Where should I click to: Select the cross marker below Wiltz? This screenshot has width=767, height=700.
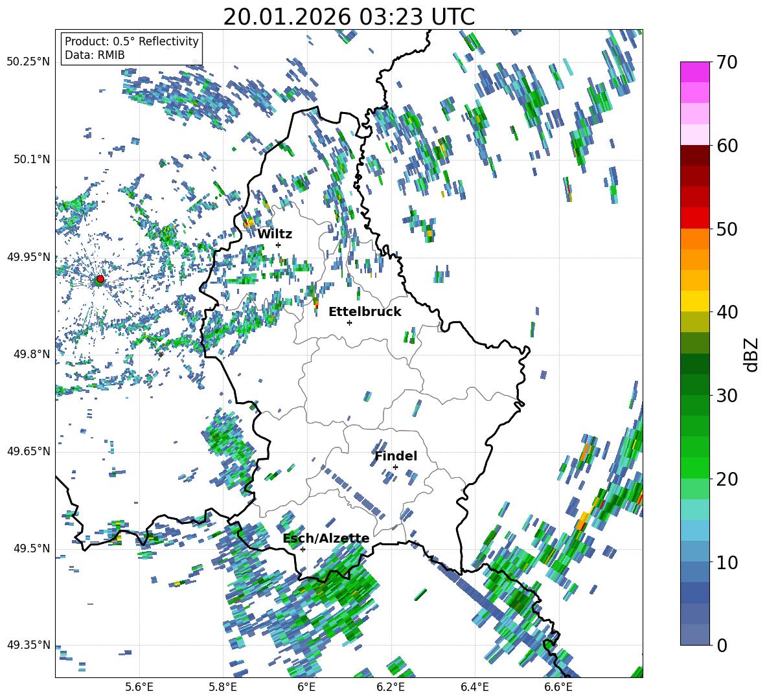click(279, 245)
